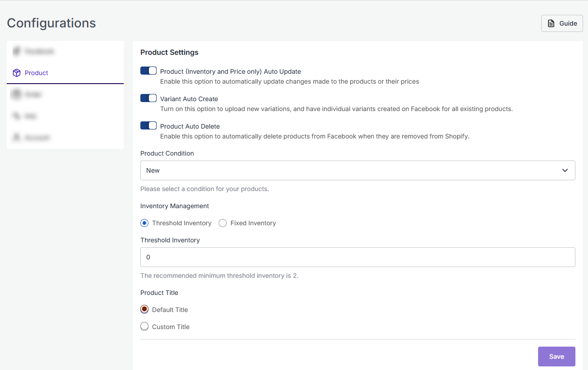Click the chevron arrow on Product Condition
The height and width of the screenshot is (370, 588).
point(565,170)
